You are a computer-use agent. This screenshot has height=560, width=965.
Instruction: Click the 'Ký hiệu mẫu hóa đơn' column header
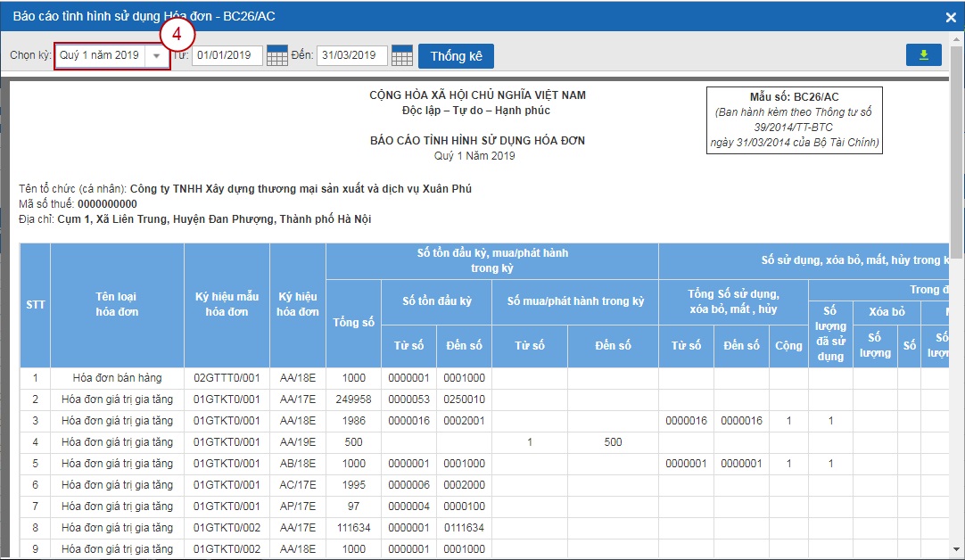click(227, 304)
